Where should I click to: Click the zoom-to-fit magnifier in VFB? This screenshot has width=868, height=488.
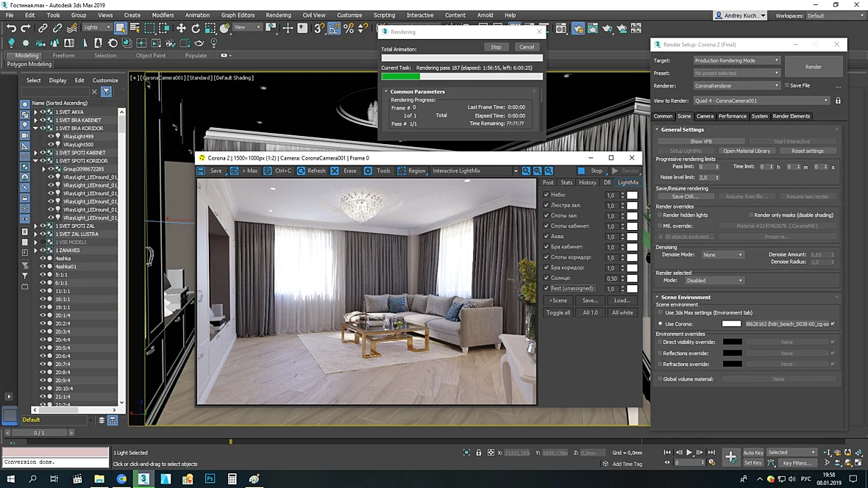549,171
